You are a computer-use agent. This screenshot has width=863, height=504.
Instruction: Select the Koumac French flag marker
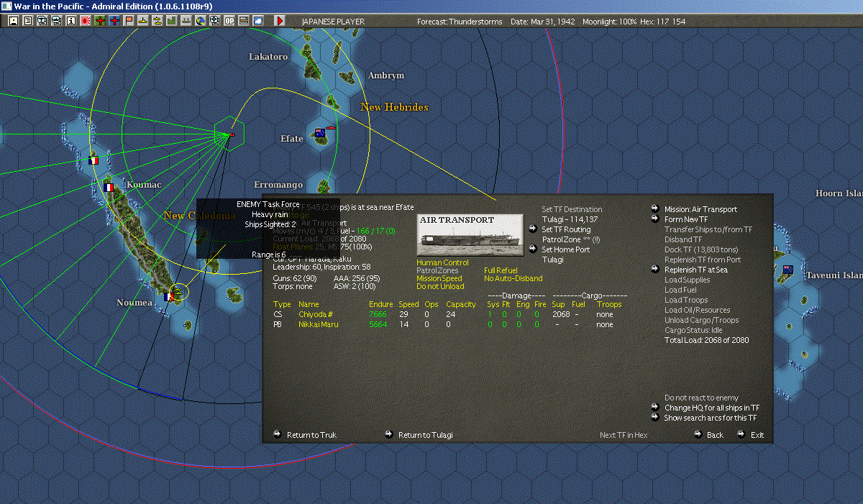(109, 187)
